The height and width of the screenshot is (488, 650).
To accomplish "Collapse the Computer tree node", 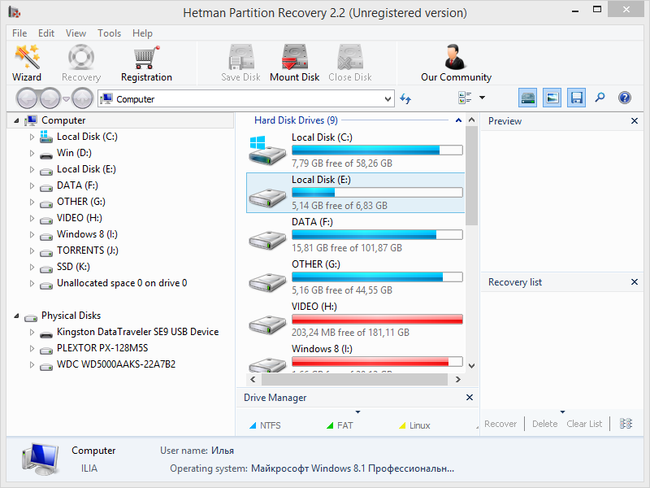I will 16,121.
